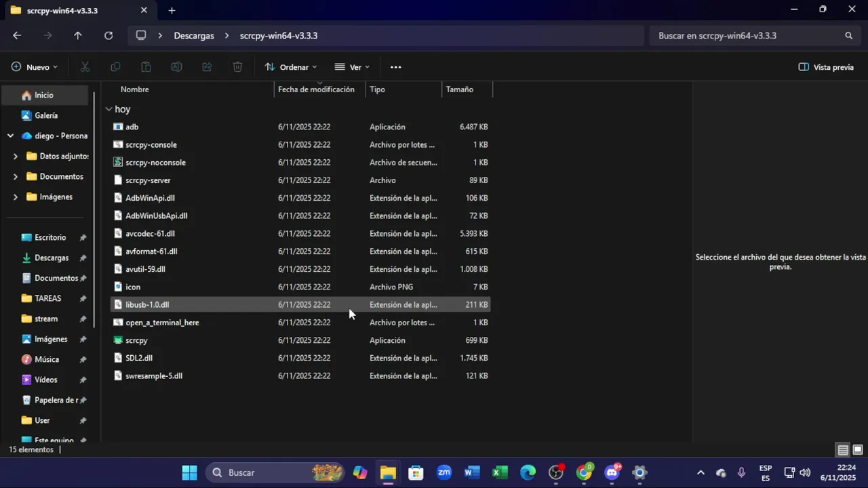
Task: Select Galería in navigation pane
Action: click(45, 115)
